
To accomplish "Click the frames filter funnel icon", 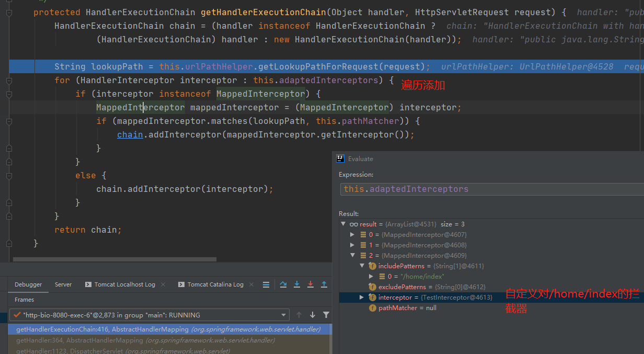I will click(x=326, y=315).
